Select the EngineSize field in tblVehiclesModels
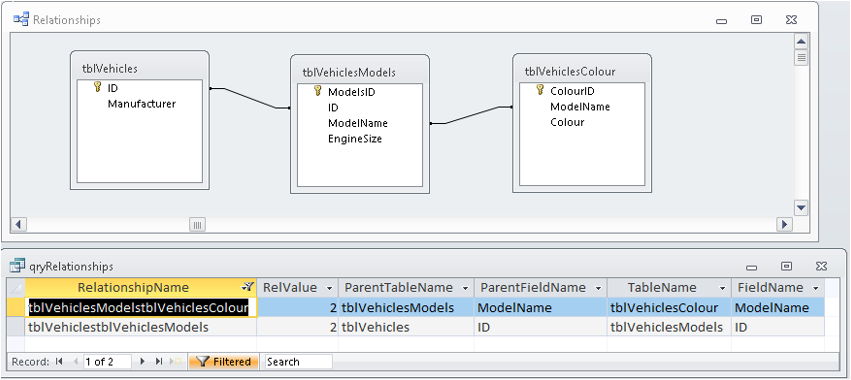The height and width of the screenshot is (380, 851). 354,139
